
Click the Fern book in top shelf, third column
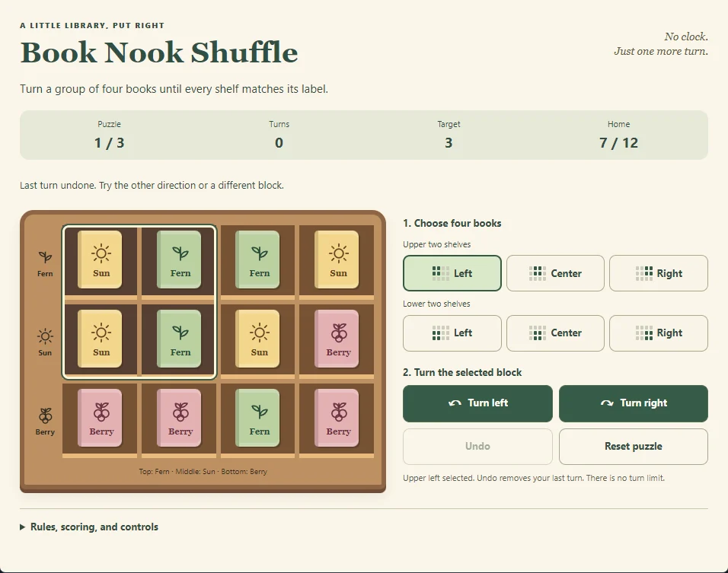257,259
